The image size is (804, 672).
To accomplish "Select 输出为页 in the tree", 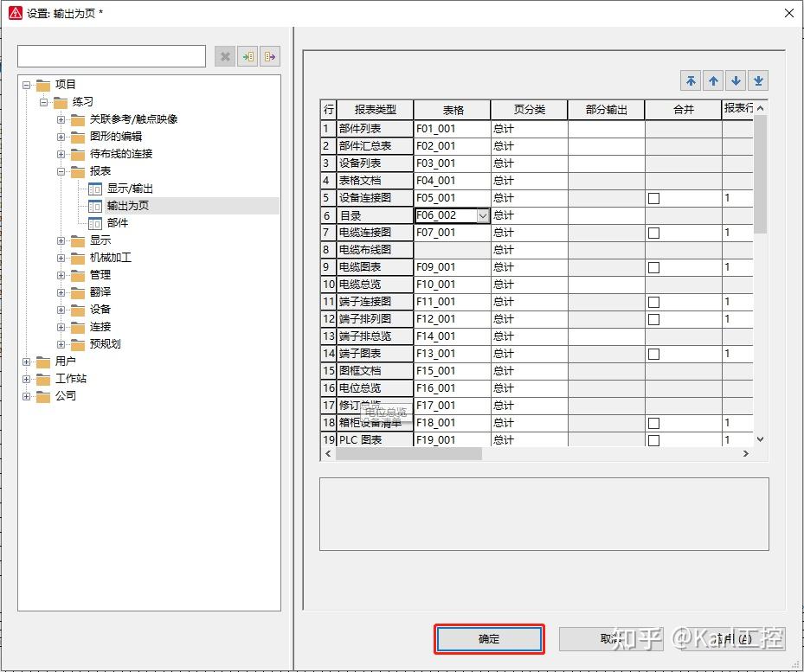I will tap(128, 206).
